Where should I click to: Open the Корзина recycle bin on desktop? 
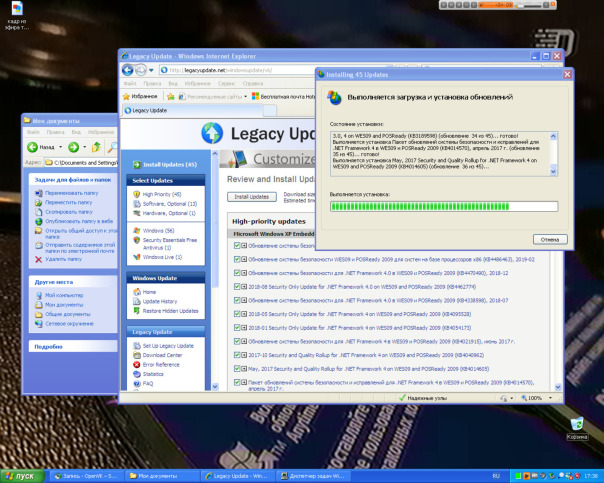click(577, 426)
